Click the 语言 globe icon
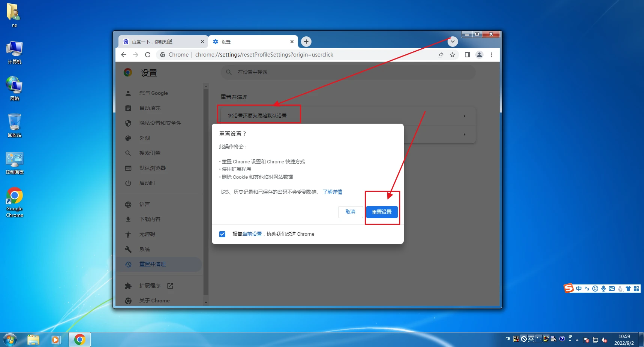The height and width of the screenshot is (347, 644). click(128, 204)
